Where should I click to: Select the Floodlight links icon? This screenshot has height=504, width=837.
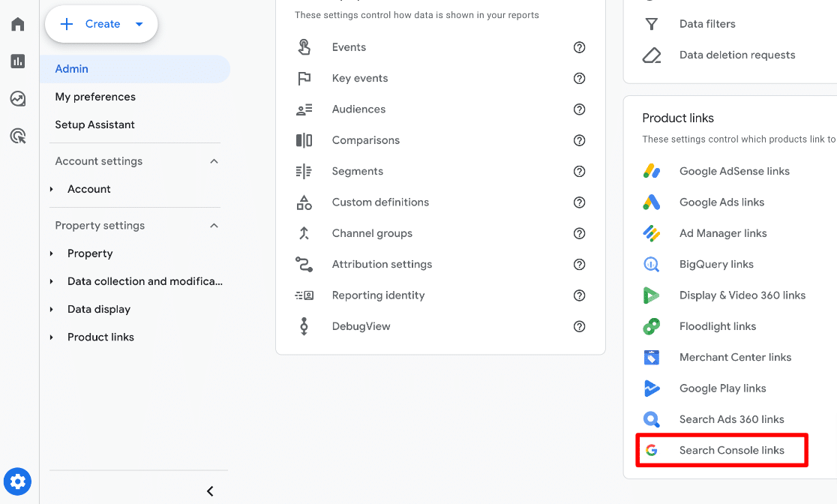pyautogui.click(x=652, y=325)
